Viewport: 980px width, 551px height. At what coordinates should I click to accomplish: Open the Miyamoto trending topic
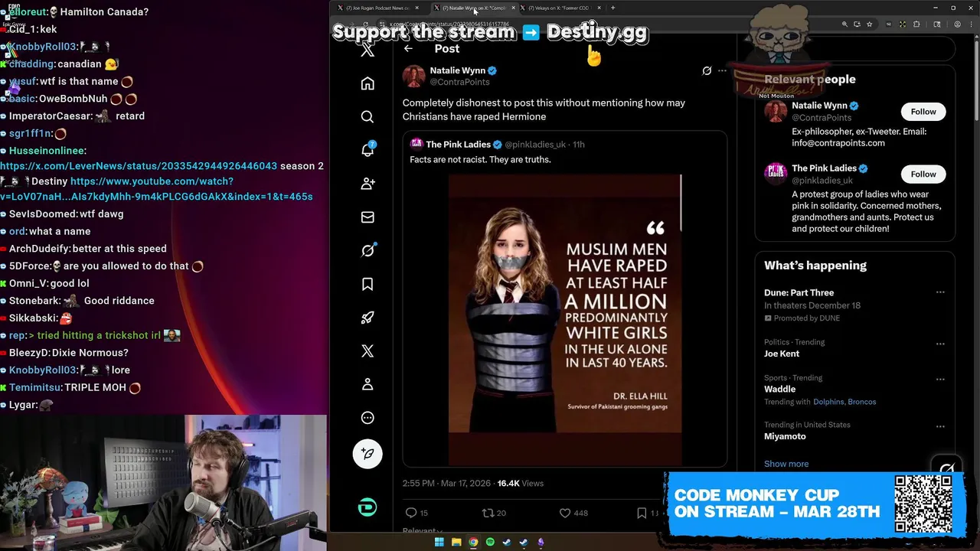(785, 437)
